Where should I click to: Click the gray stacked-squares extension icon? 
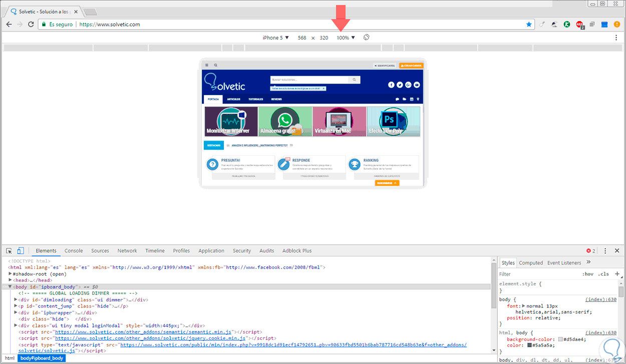592,24
